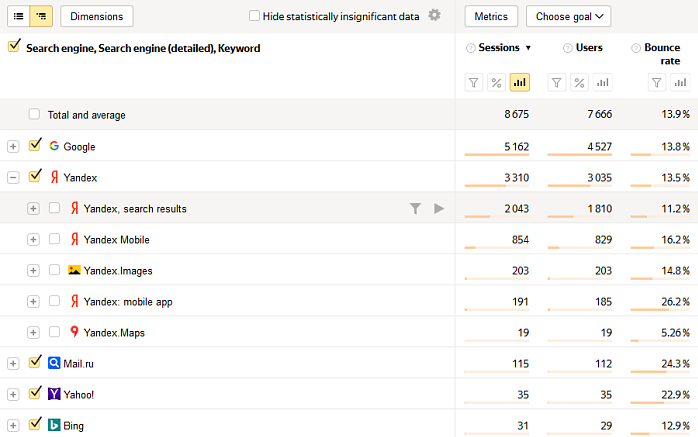Expand the Bing row

pos(13,425)
